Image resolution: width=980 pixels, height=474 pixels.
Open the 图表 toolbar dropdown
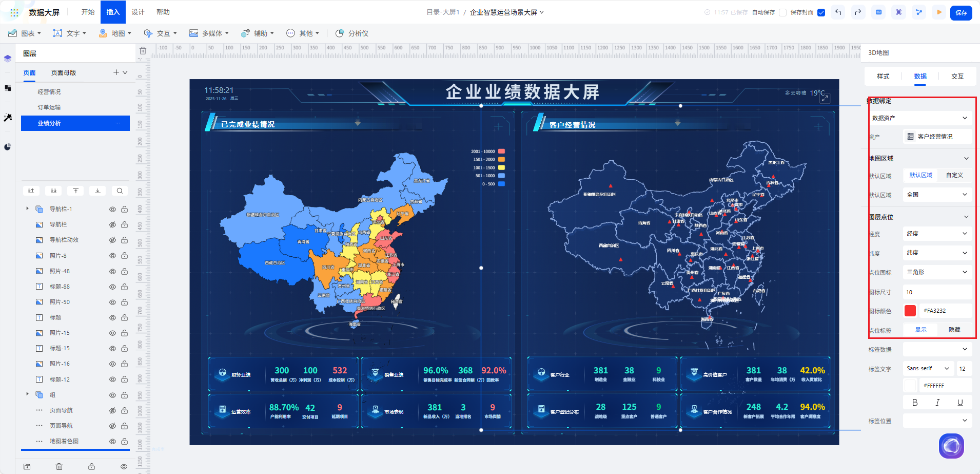click(25, 33)
